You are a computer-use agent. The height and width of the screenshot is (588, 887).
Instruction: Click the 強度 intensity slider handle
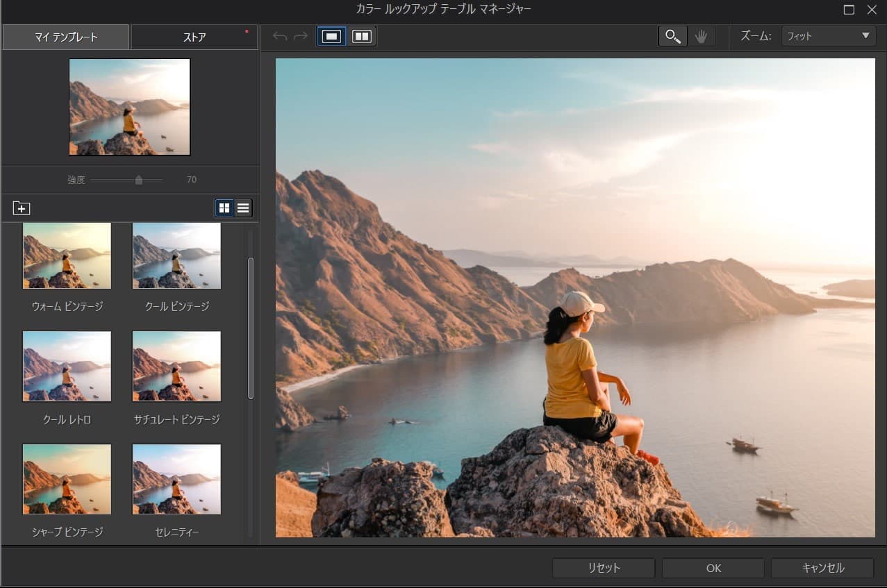tap(139, 180)
